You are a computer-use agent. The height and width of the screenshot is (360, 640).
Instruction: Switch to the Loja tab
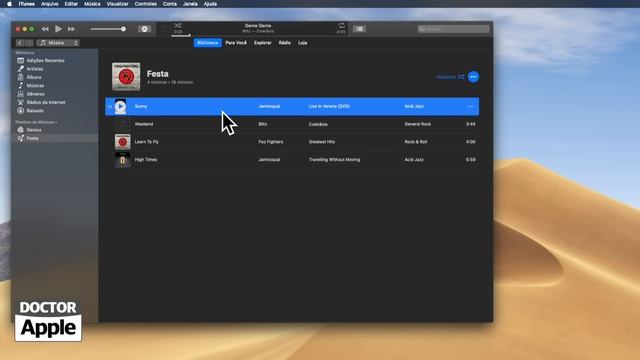[x=302, y=43]
